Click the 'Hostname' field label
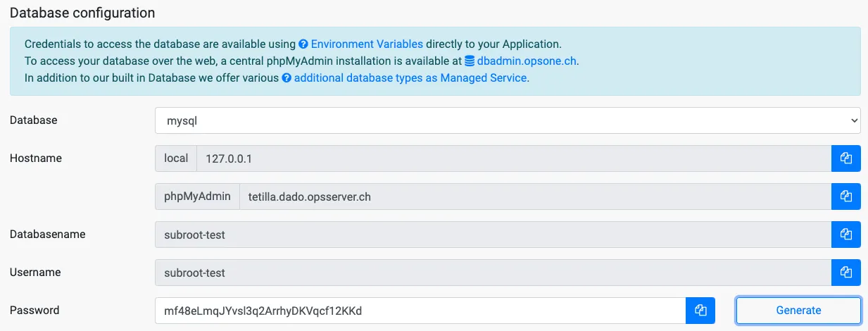The image size is (868, 331). point(36,158)
